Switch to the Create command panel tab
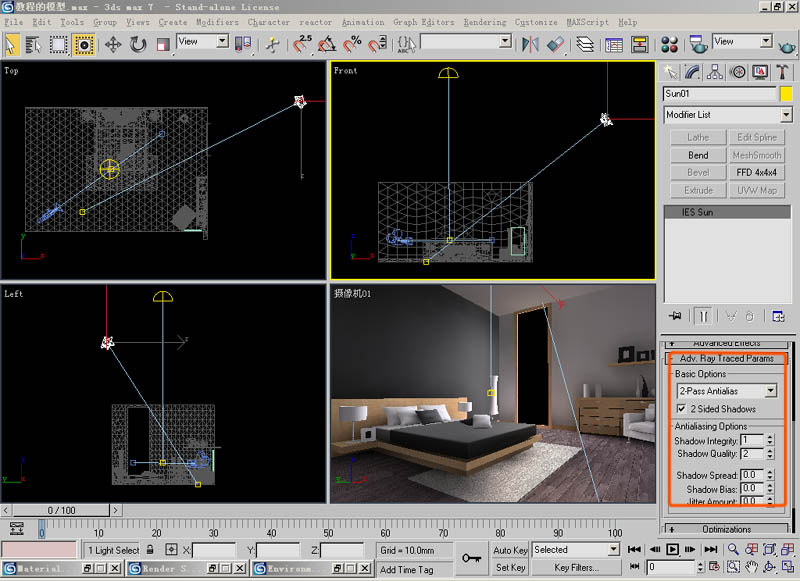The image size is (800, 581). (x=670, y=72)
